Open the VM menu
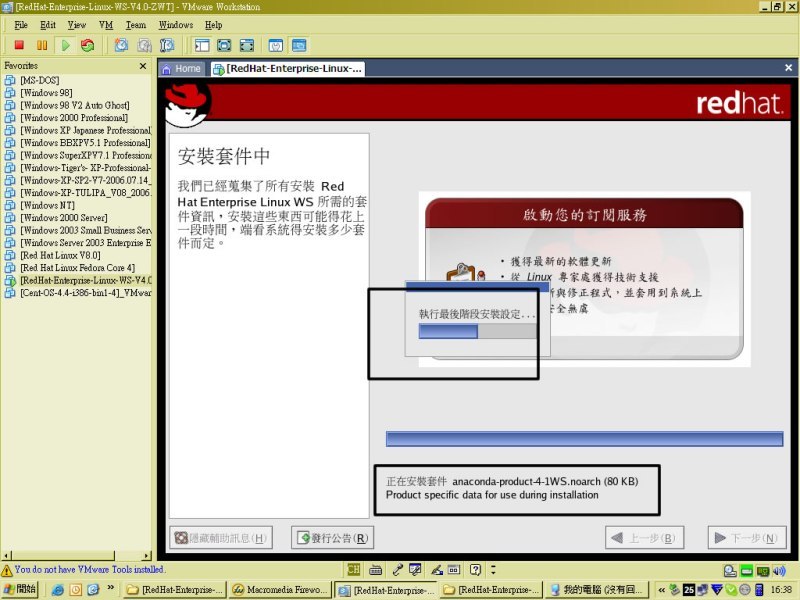Image resolution: width=800 pixels, height=600 pixels. coord(106,25)
